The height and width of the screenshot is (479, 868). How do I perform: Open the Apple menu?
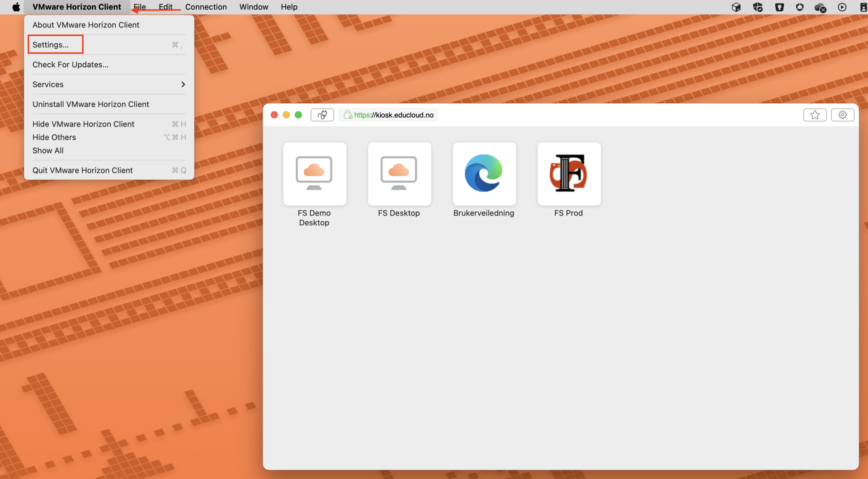pos(16,7)
